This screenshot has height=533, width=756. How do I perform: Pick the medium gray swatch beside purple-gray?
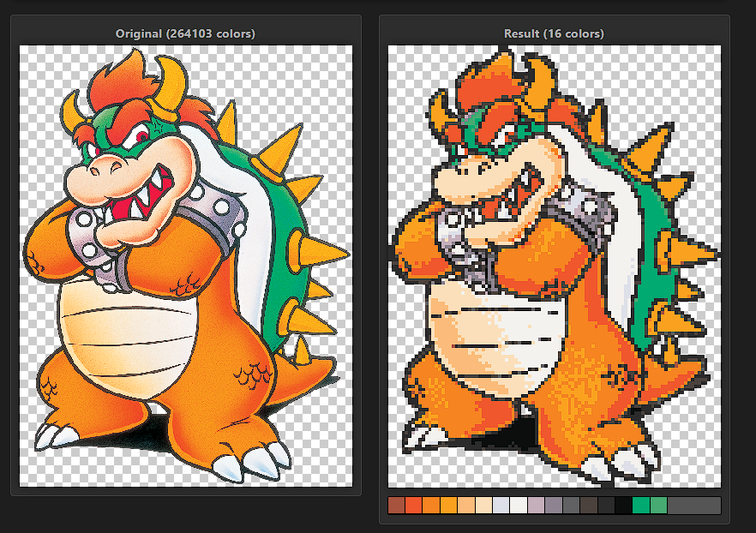572,506
